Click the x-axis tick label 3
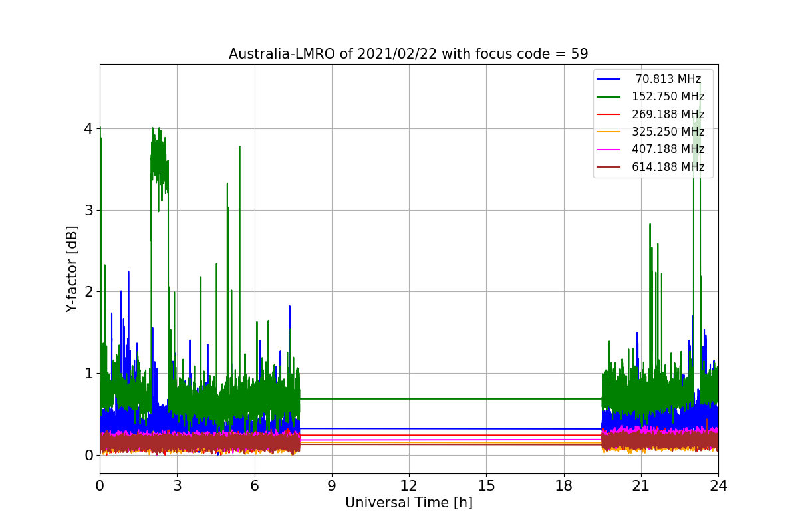798x532 pixels. tap(177, 485)
